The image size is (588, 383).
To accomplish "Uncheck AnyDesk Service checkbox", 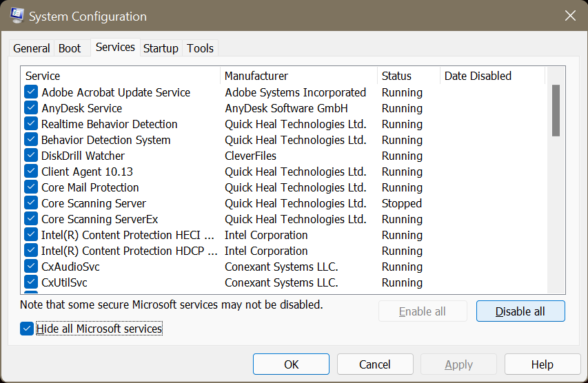I will pyautogui.click(x=31, y=108).
